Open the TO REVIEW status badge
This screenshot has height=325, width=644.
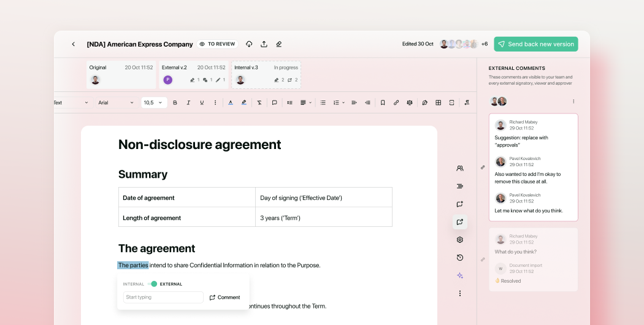[217, 44]
